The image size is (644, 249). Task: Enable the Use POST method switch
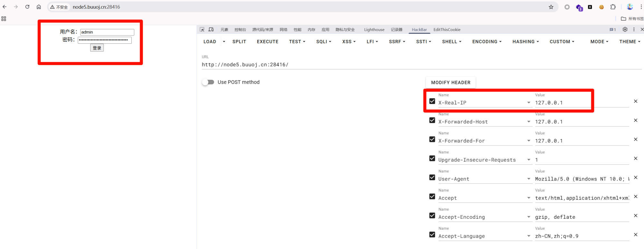(x=208, y=82)
